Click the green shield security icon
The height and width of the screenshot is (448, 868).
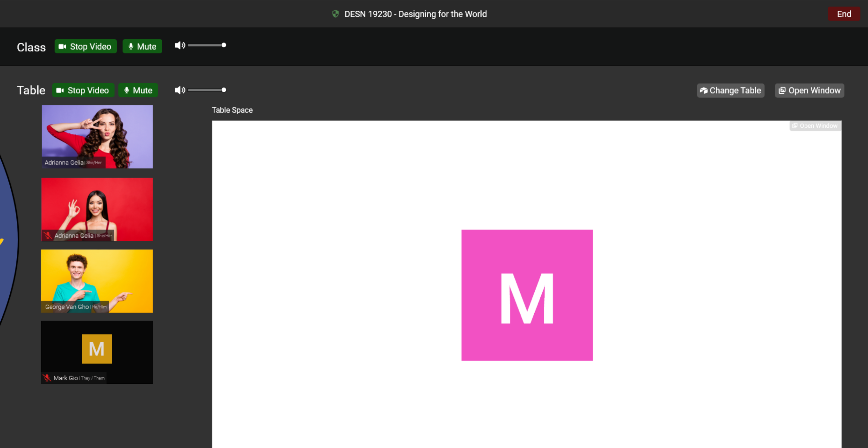click(335, 14)
